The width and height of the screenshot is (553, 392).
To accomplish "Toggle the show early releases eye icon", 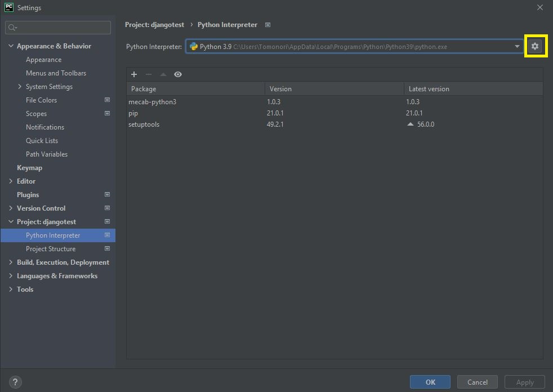I will point(178,74).
